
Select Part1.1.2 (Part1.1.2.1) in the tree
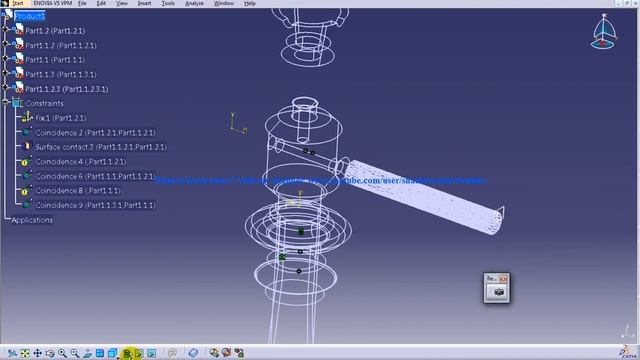coord(60,45)
